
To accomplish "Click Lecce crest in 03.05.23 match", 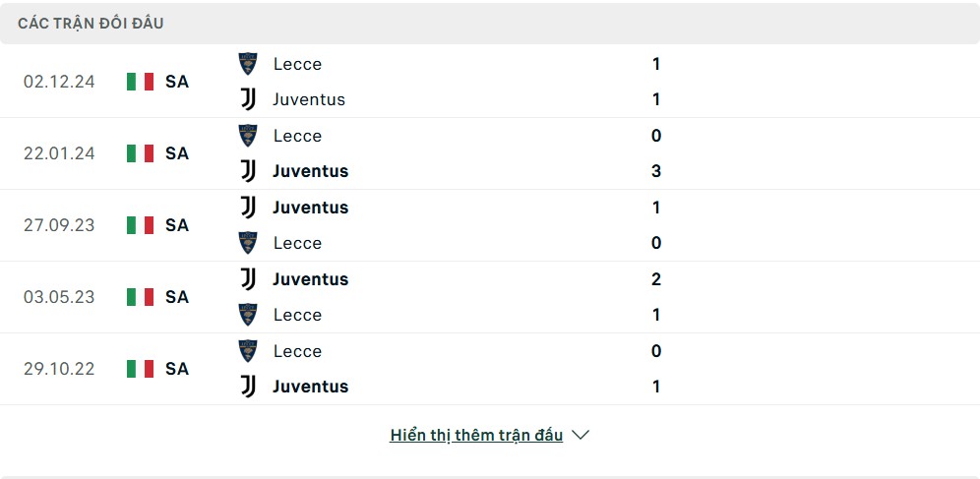I will pos(248,315).
